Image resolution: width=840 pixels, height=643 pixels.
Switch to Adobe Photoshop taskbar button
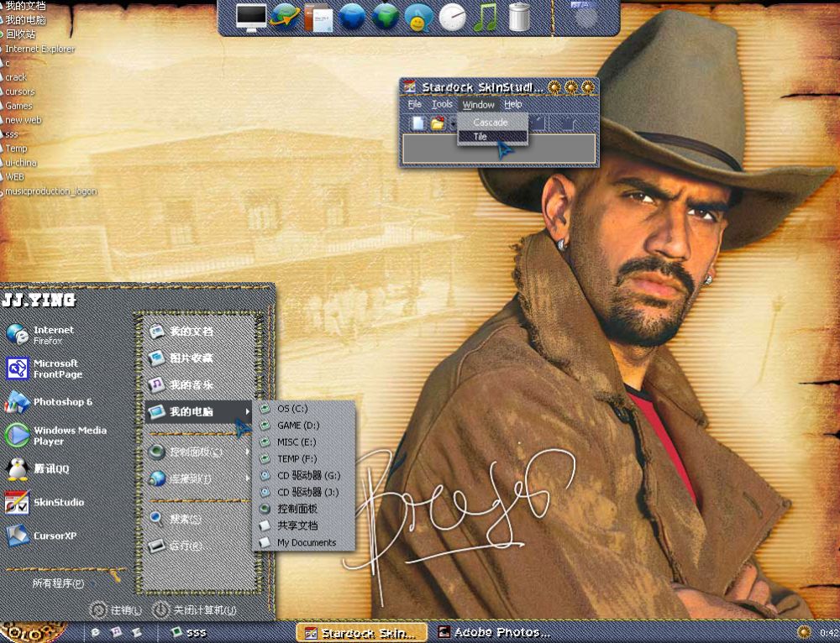click(x=494, y=632)
